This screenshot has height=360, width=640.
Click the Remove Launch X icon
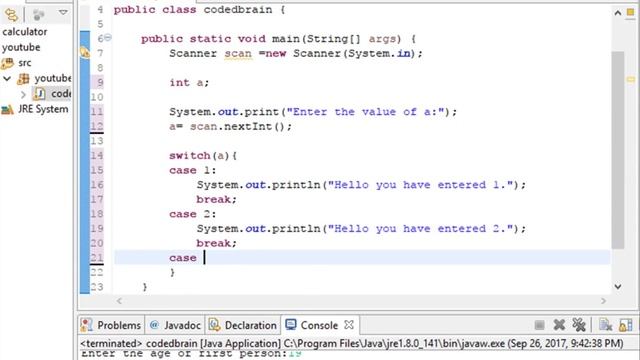(559, 325)
